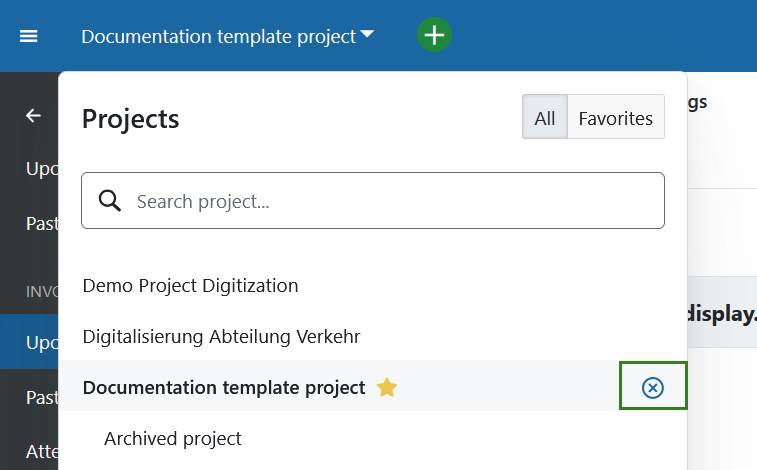Focus the Search project input field
757x470 pixels.
[390, 201]
